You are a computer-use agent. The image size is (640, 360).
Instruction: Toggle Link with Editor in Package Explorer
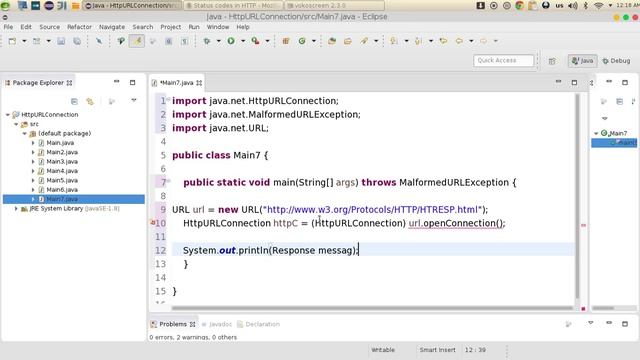coord(90,101)
